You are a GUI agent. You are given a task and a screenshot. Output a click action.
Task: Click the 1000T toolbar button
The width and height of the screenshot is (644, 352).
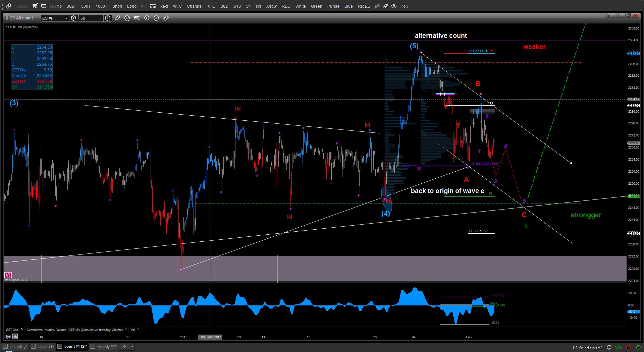click(x=102, y=6)
